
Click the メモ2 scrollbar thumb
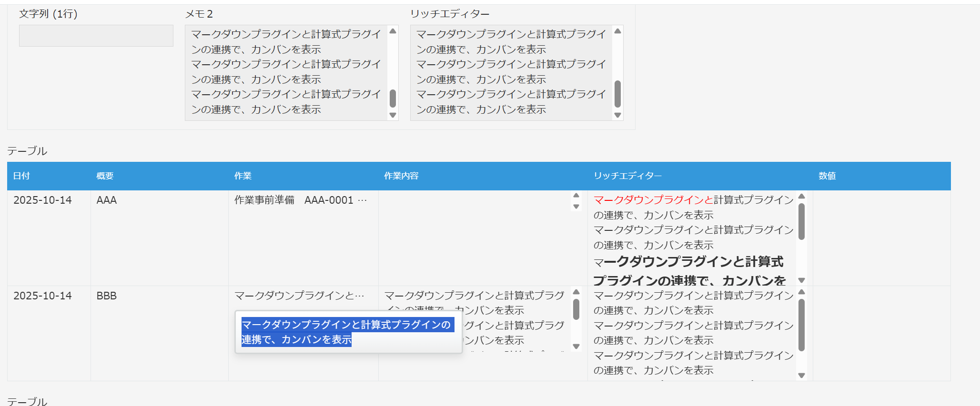tap(393, 98)
